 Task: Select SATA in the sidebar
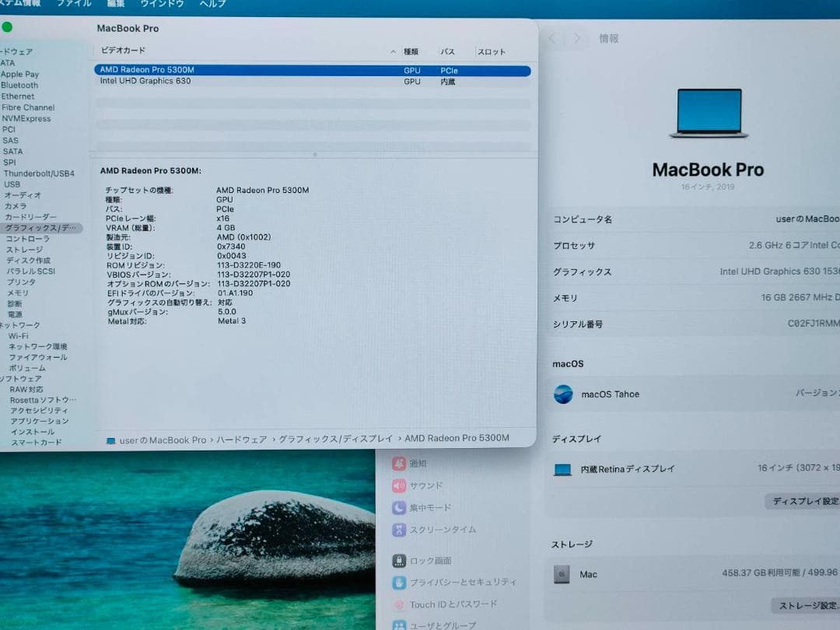[13, 151]
